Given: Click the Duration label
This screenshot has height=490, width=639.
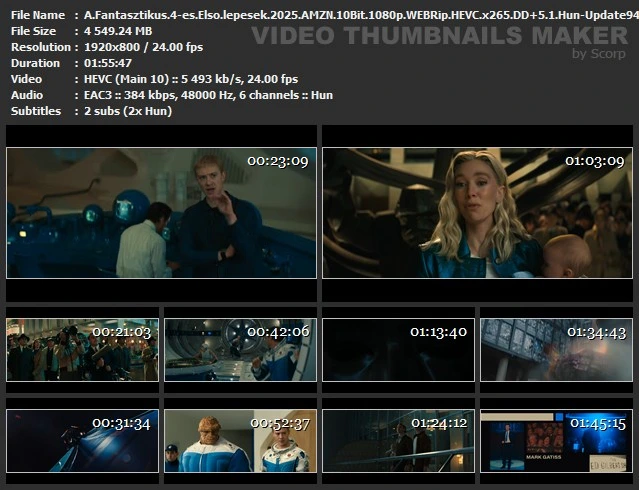Looking at the screenshot, I should point(35,63).
